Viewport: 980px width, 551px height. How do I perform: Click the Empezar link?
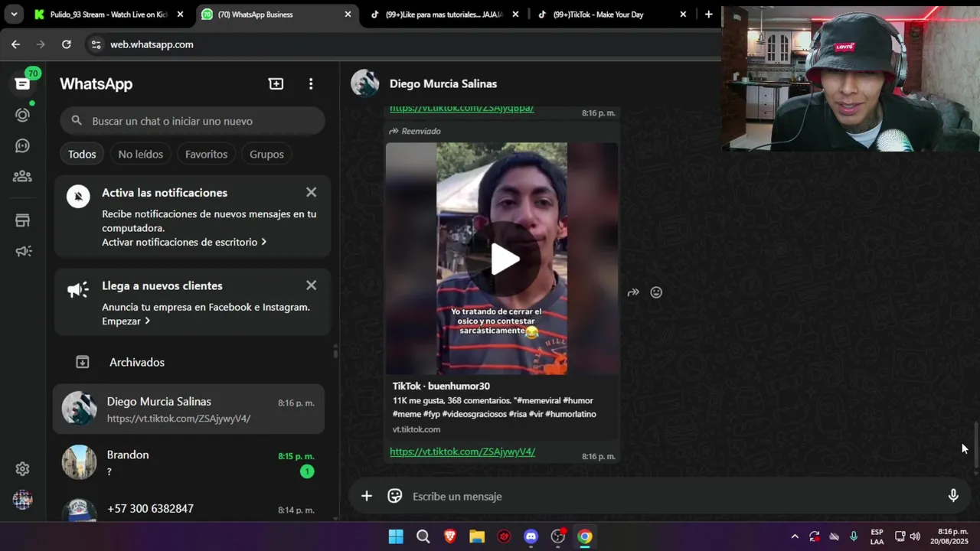pos(126,321)
